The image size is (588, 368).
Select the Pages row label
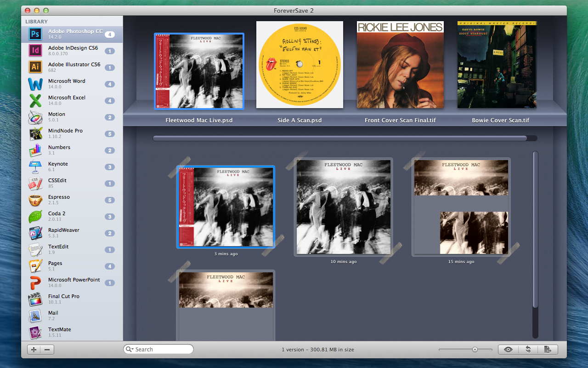pyautogui.click(x=55, y=263)
